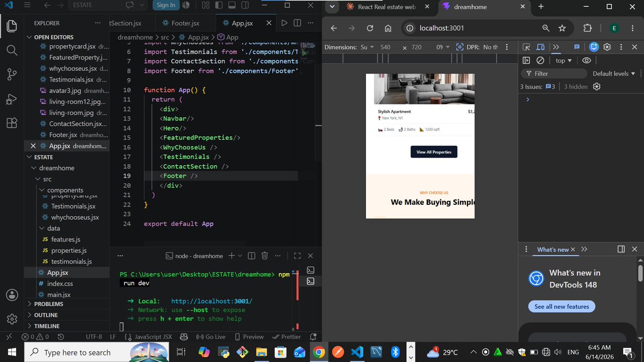Maximize the terminal panel size
Screen dimensions: 644x362
297,256
